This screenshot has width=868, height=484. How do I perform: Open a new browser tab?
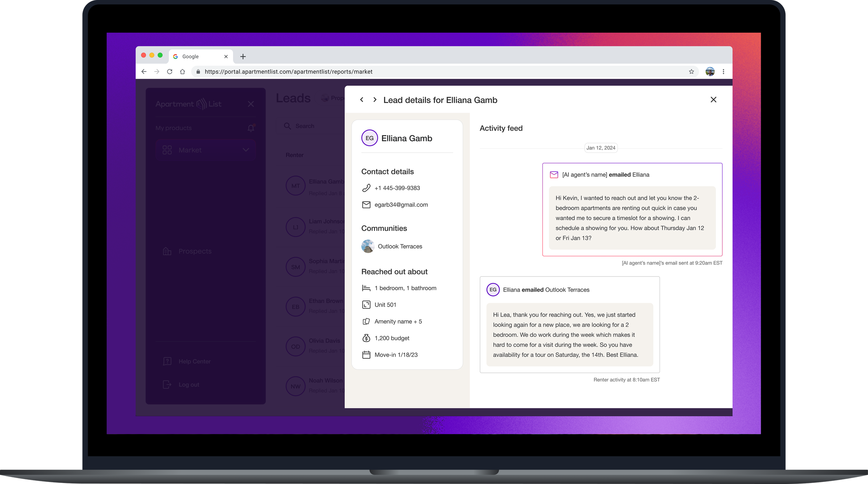tap(243, 56)
